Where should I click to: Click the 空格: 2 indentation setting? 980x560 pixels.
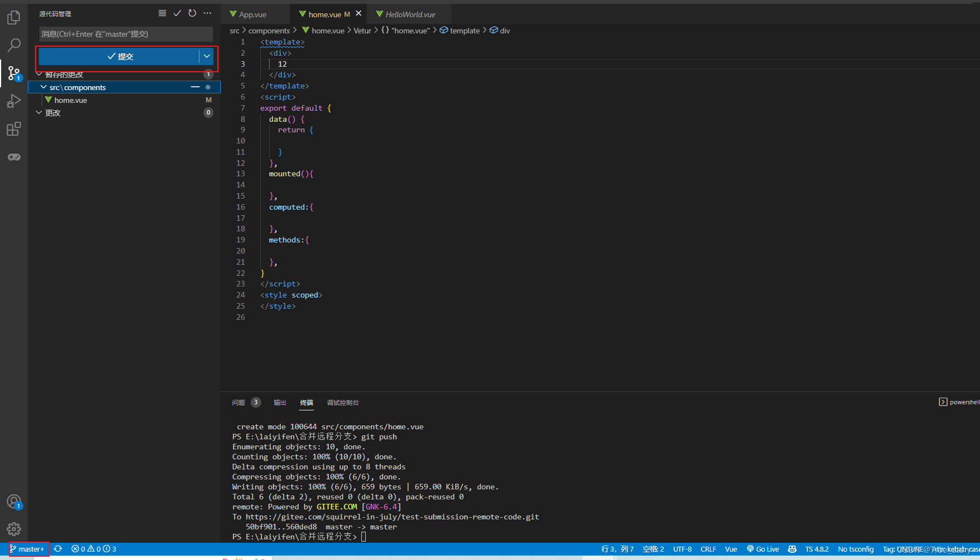(x=653, y=549)
